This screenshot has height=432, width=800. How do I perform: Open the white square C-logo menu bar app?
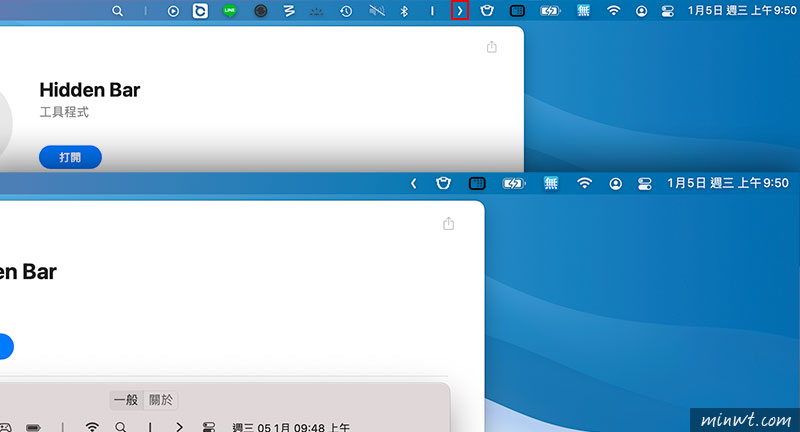click(200, 11)
